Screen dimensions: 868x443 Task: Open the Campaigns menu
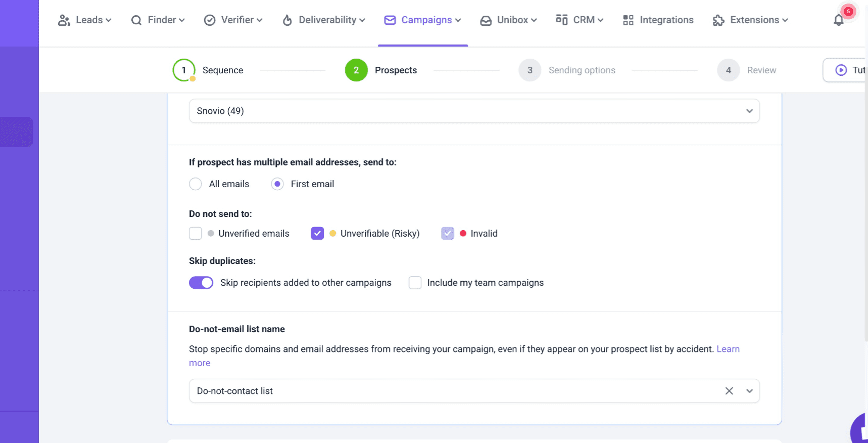tap(422, 20)
